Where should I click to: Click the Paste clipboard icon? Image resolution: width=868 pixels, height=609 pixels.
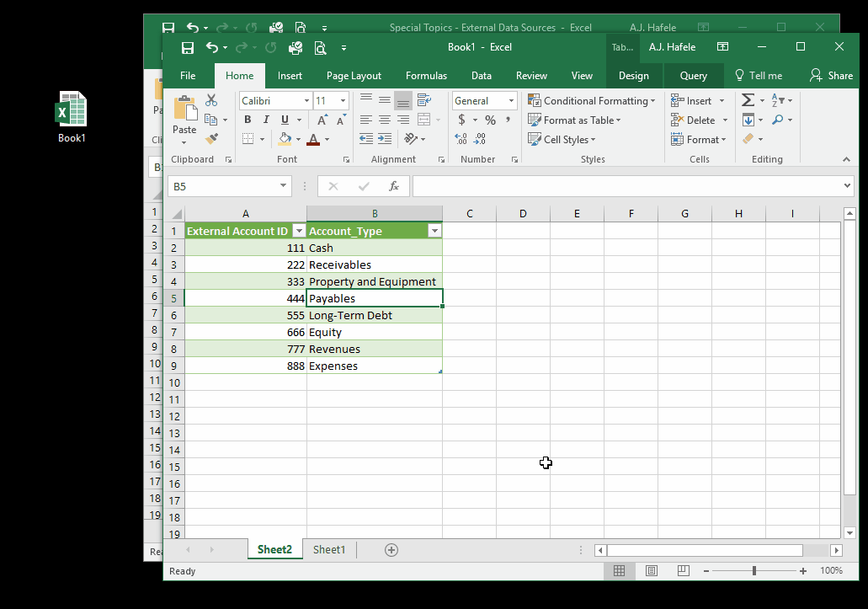tap(184, 108)
